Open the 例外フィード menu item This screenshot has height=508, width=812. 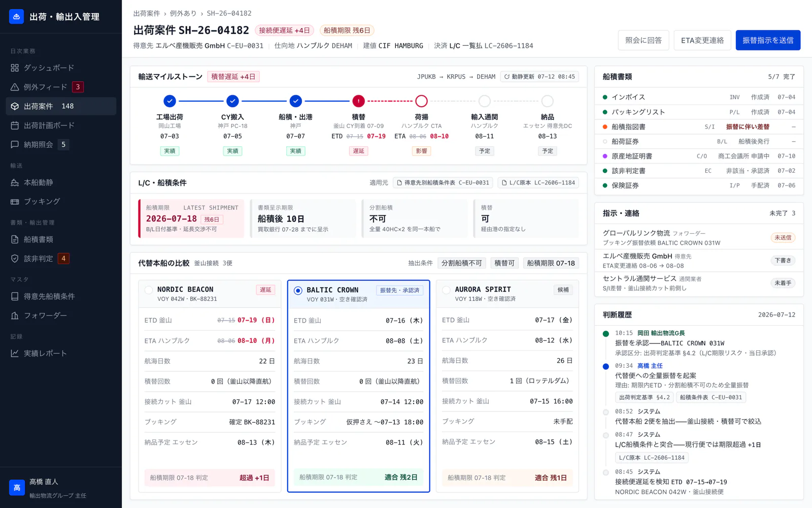[x=61, y=87]
